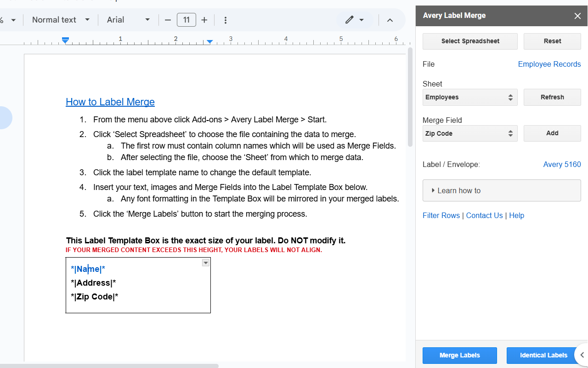Open the Arial font dropdown
This screenshot has height=368, width=588.
128,20
